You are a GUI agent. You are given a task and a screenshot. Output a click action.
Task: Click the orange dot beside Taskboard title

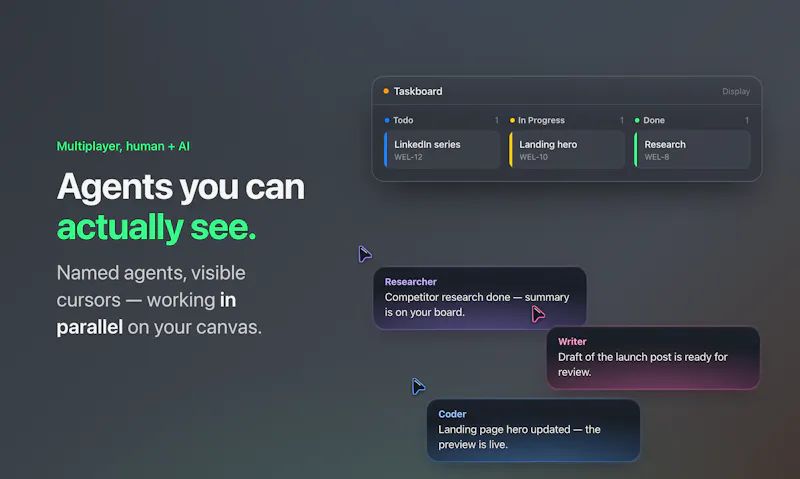pos(386,91)
